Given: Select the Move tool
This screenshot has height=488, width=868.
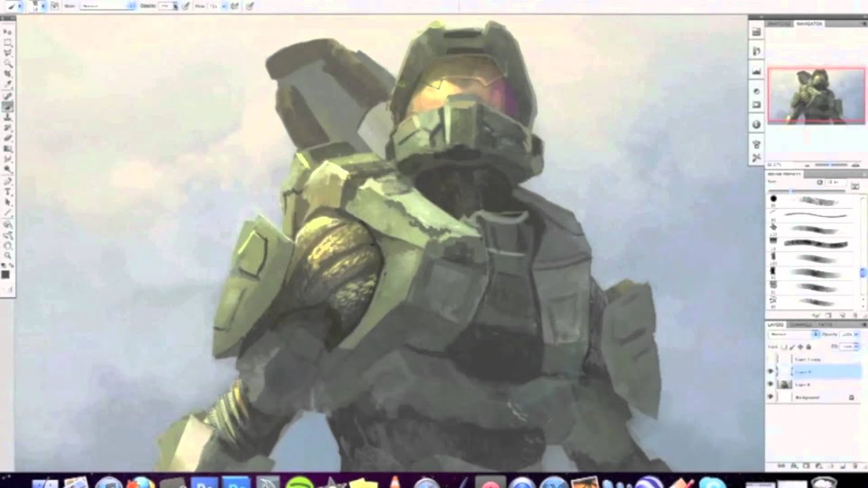Looking at the screenshot, I should (8, 32).
